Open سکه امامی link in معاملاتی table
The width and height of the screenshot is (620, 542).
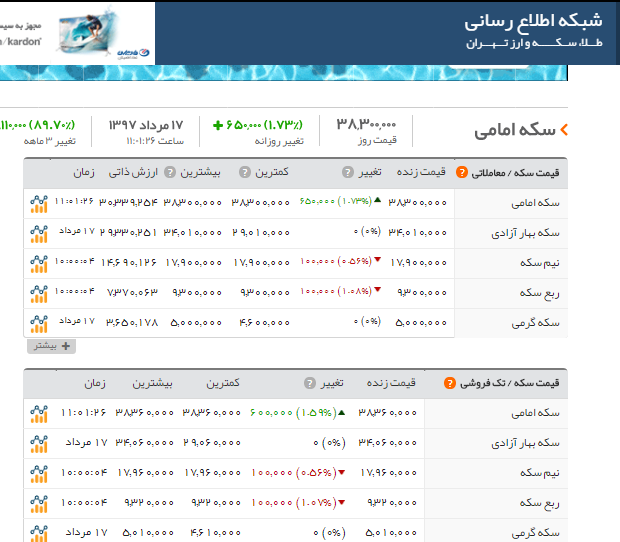535,203
